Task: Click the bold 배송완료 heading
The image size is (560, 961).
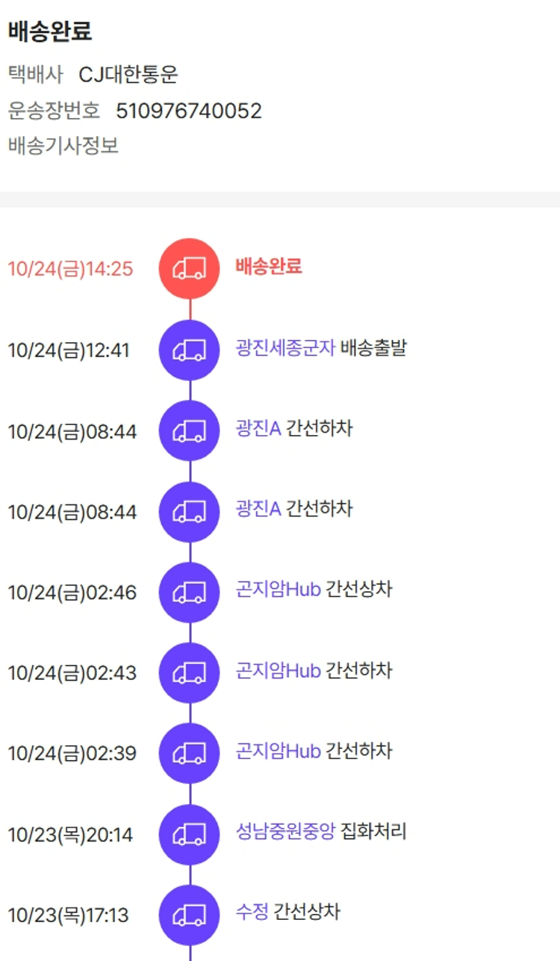Action: tap(50, 31)
